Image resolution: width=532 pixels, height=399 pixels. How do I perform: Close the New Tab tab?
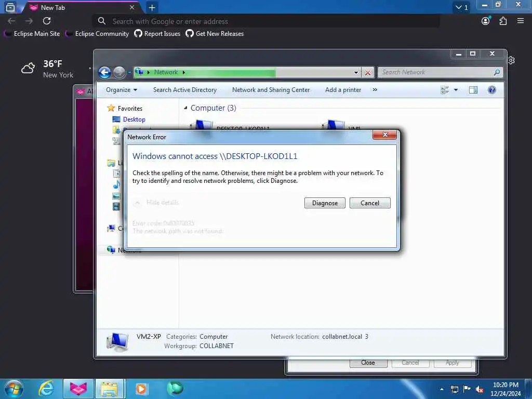click(x=132, y=7)
